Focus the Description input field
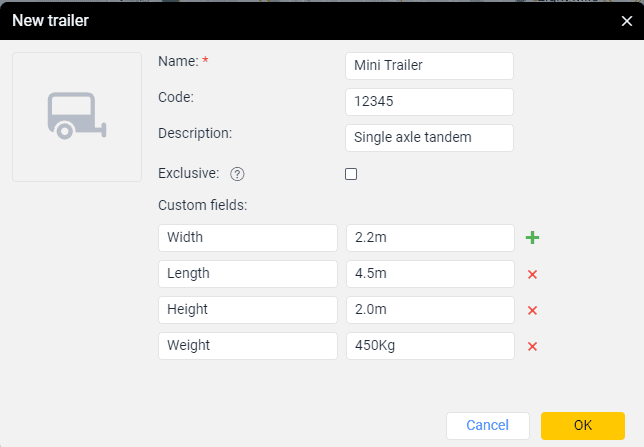This screenshot has height=447, width=644. click(429, 138)
